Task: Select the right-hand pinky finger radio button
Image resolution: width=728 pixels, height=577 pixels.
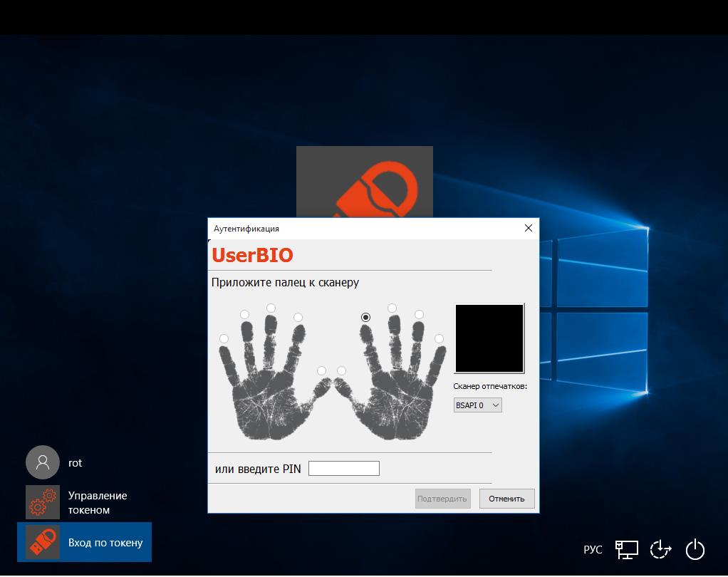Action: 440,338
